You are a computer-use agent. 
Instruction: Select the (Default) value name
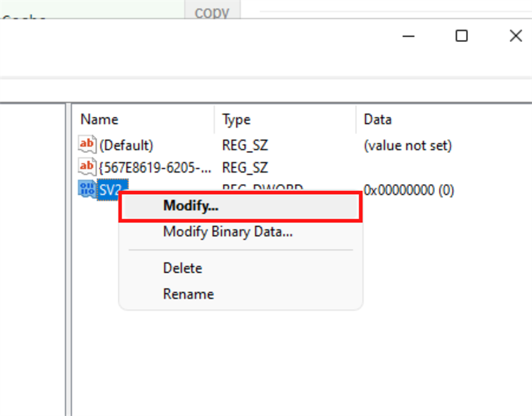[x=126, y=146]
